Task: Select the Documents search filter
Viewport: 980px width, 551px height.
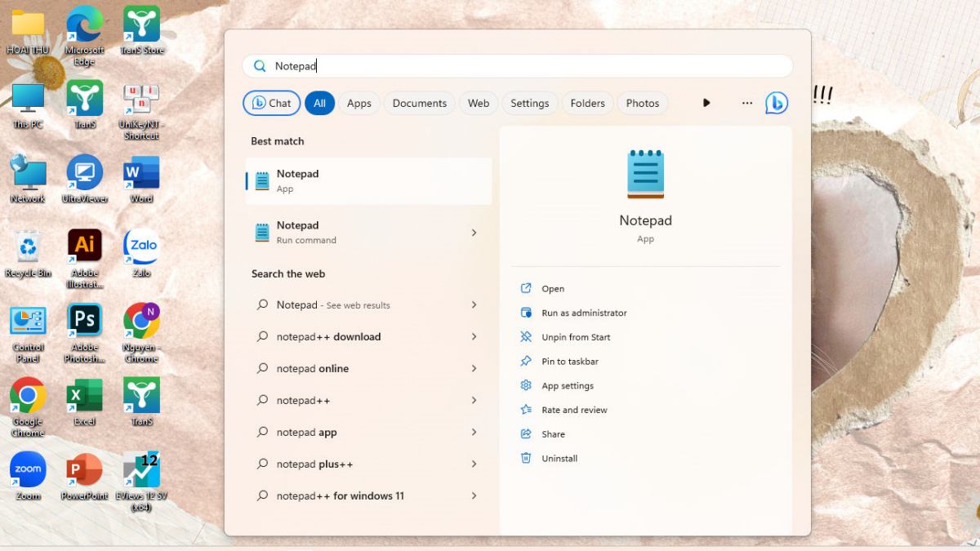Action: (x=419, y=103)
